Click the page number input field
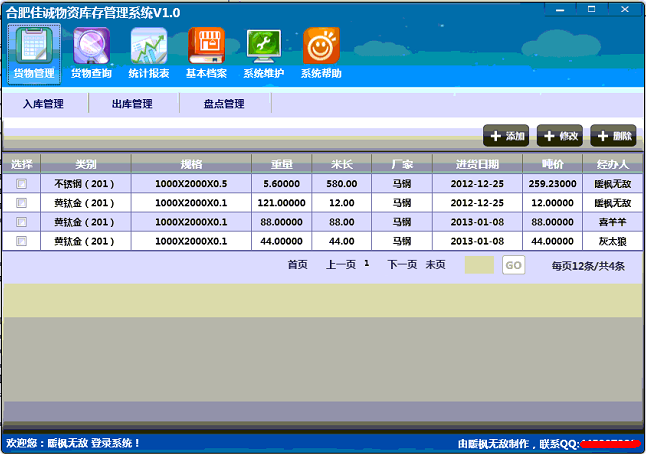This screenshot has width=646, height=454. [479, 265]
